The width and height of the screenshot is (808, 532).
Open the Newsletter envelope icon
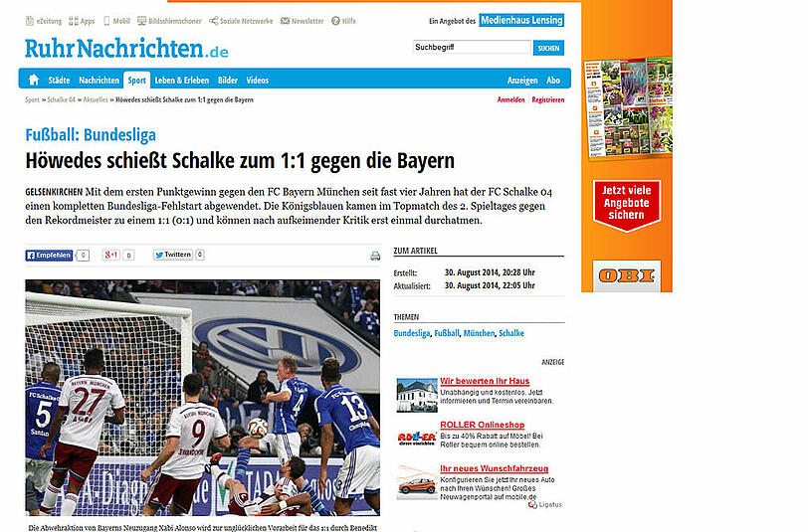(x=285, y=21)
